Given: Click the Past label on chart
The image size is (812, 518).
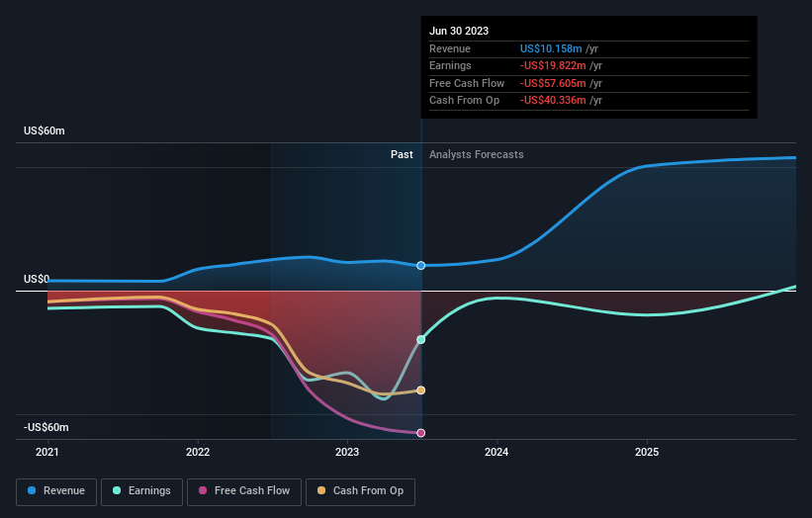Looking at the screenshot, I should click(402, 154).
